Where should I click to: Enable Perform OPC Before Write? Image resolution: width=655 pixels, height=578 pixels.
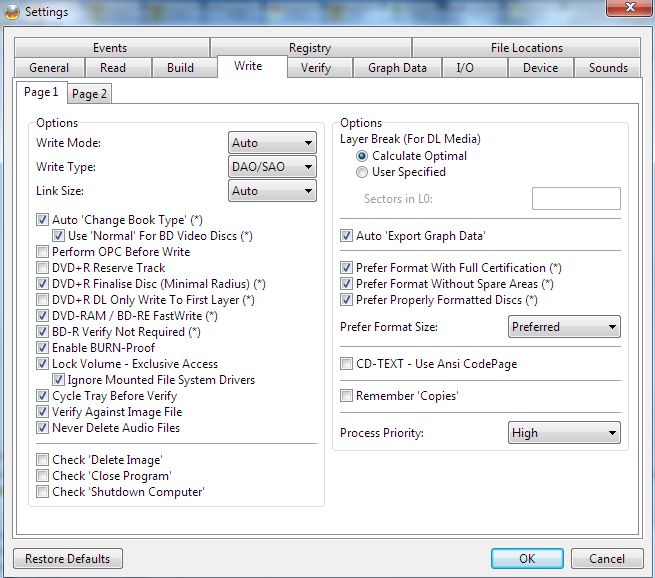click(42, 251)
